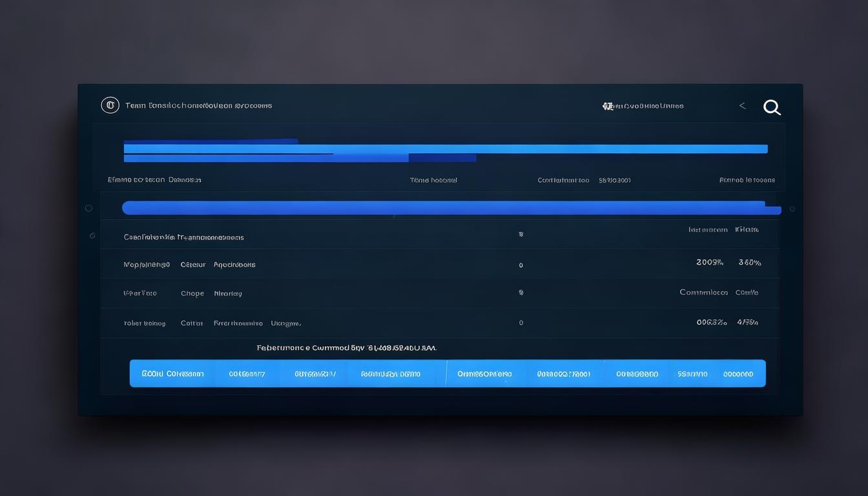Click the 360% value in the table

[749, 263]
